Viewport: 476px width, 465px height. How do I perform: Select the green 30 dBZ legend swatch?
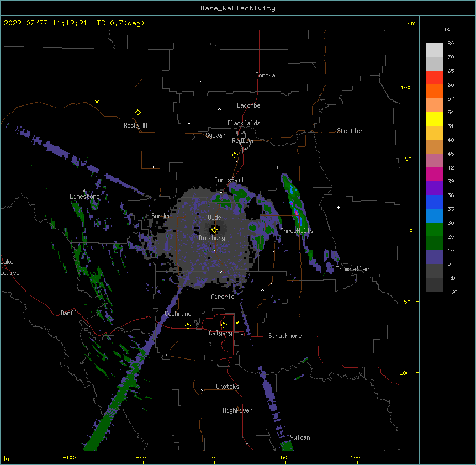point(434,230)
